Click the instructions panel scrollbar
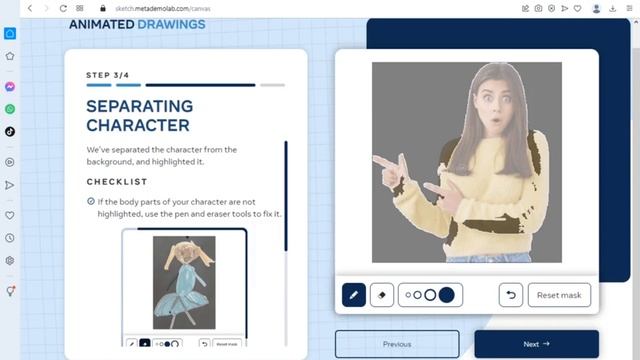The image size is (640, 360). (x=286, y=196)
